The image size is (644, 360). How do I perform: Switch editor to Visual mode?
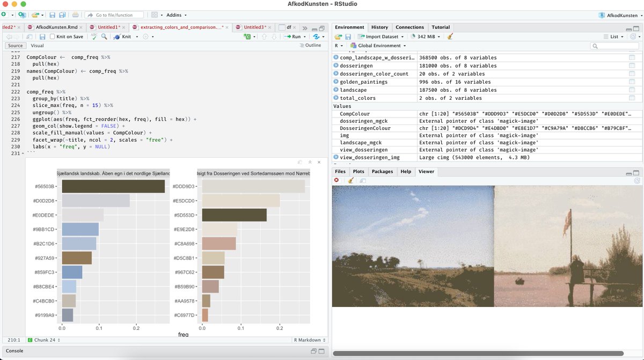point(36,46)
